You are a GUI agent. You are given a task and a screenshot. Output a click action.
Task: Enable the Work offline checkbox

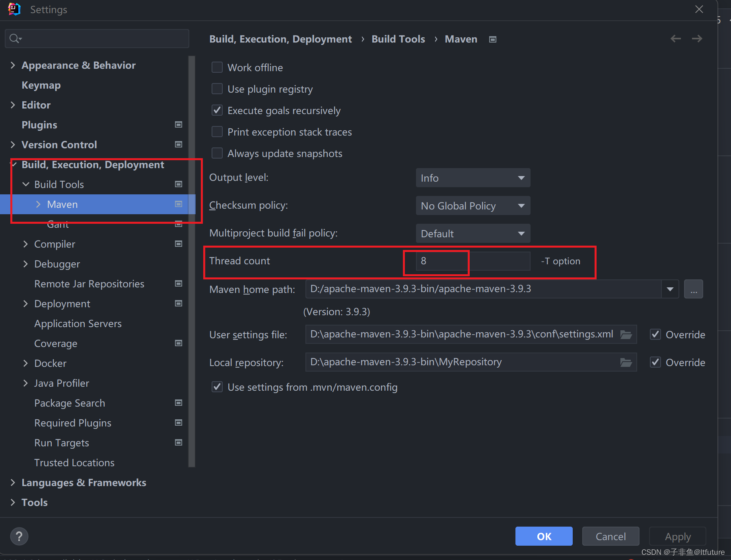click(217, 67)
